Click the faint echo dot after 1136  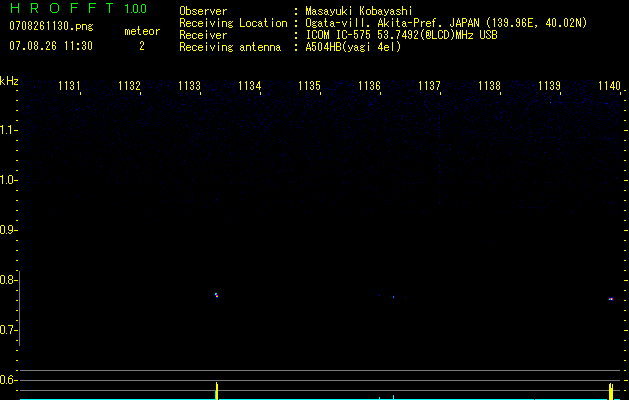tap(394, 297)
